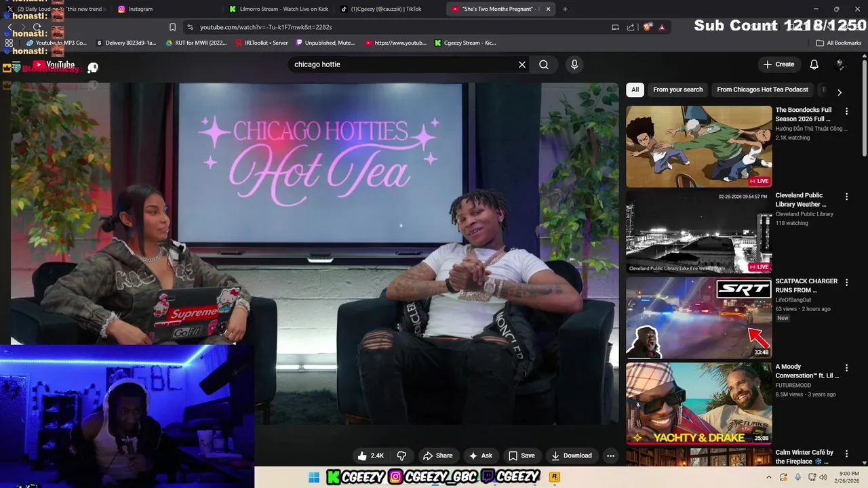Open the "https://www.youtub..." bookmark
This screenshot has width=868, height=488.
coord(396,43)
